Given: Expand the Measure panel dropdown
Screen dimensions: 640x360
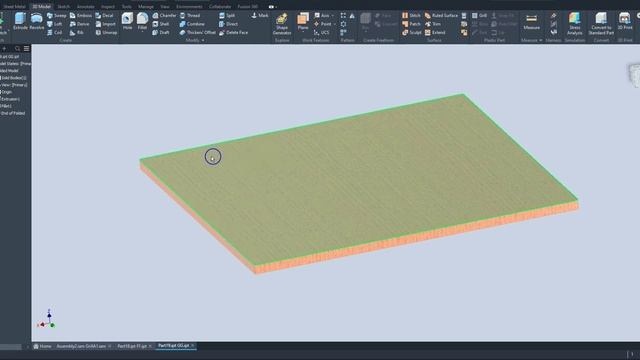Looking at the screenshot, I should pos(540,40).
